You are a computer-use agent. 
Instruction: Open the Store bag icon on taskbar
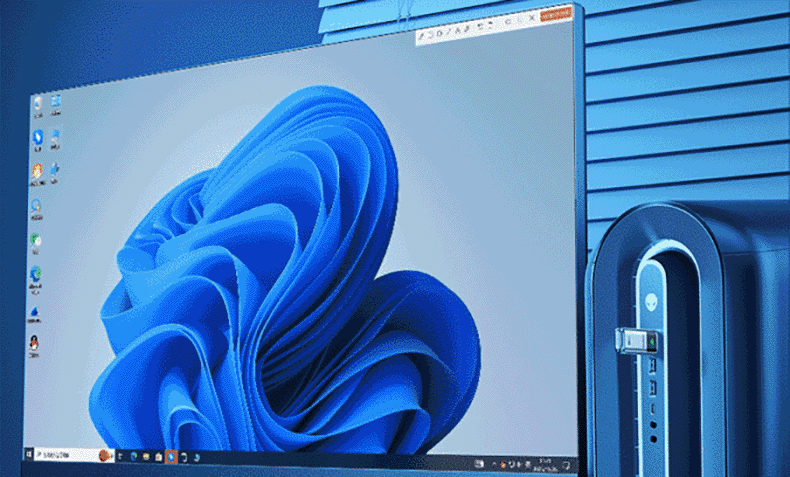point(159,457)
